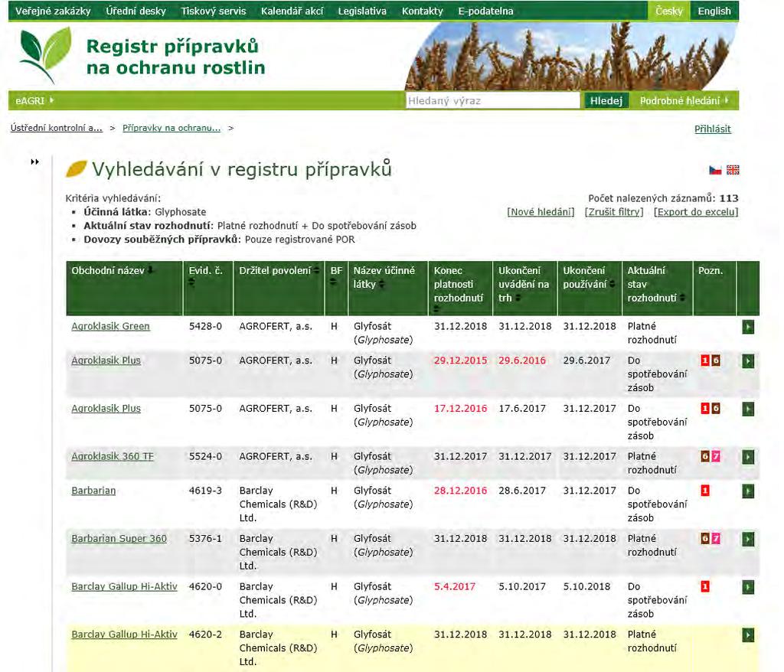784x672 pixels.
Task: Click Nové hledání link
Action: pyautogui.click(x=541, y=212)
